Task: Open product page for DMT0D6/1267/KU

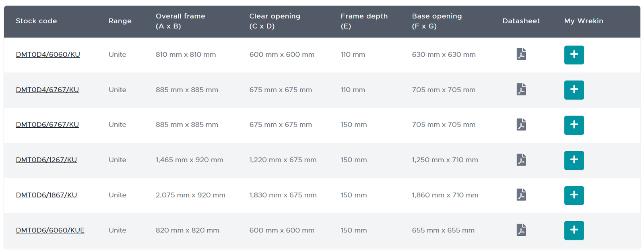Action: point(46,160)
